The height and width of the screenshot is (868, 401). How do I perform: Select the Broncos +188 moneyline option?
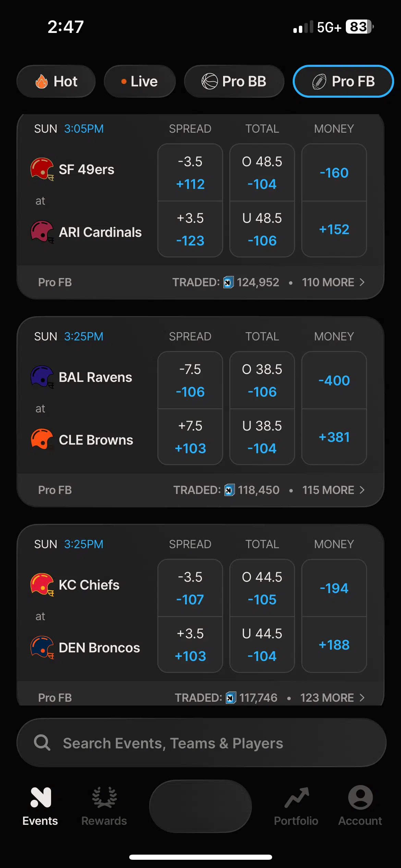(x=334, y=645)
